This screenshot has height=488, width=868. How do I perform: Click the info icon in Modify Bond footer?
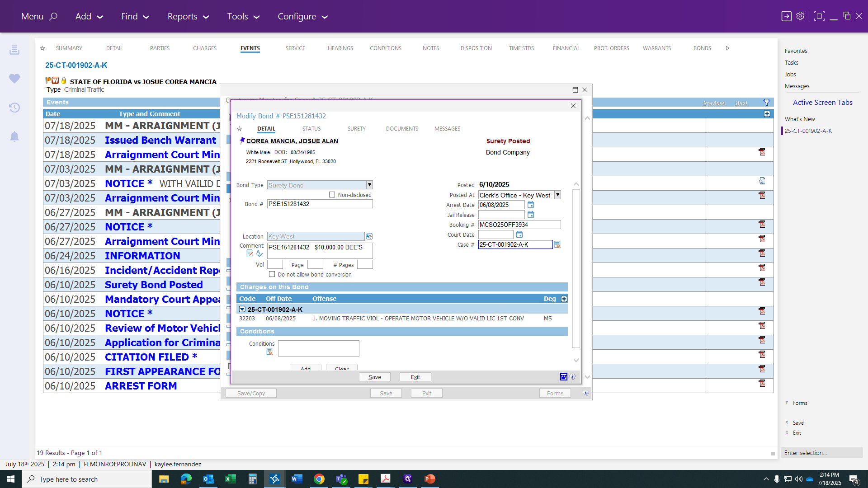coord(573,377)
